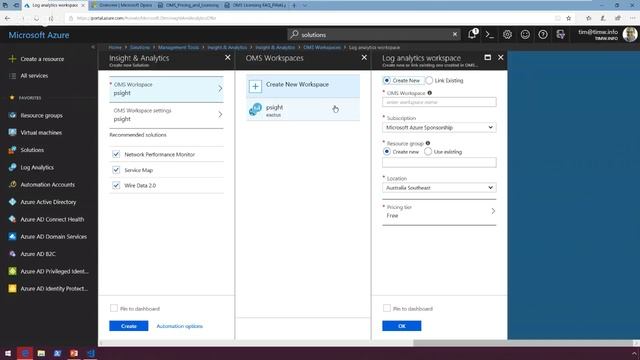Click the OMS Workspace name field

(x=439, y=102)
